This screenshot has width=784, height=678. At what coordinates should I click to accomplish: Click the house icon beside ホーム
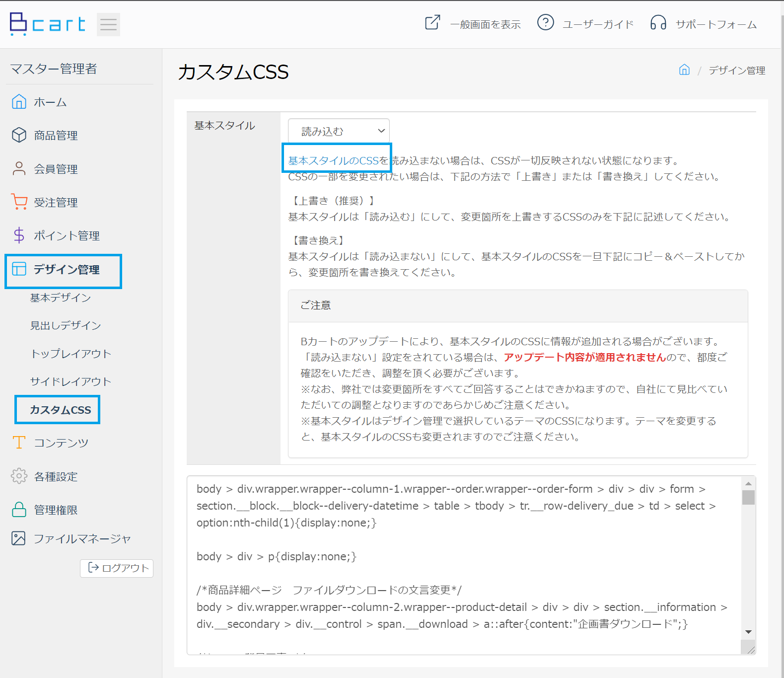[19, 101]
